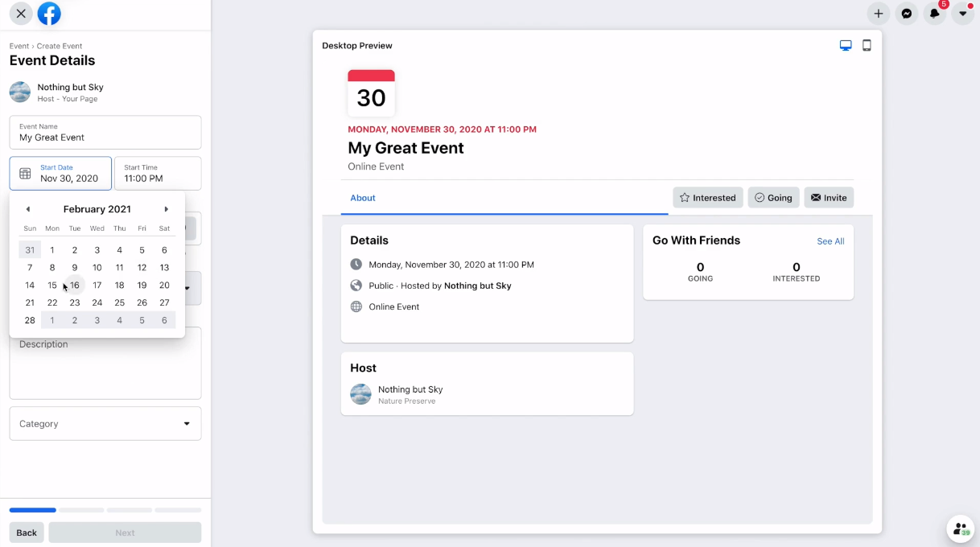Click the clock icon next to the event date

click(356, 264)
